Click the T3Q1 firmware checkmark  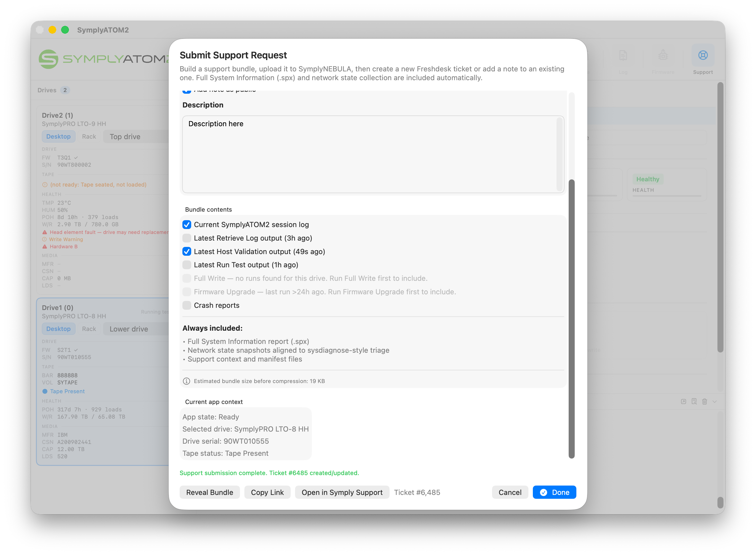76,158
